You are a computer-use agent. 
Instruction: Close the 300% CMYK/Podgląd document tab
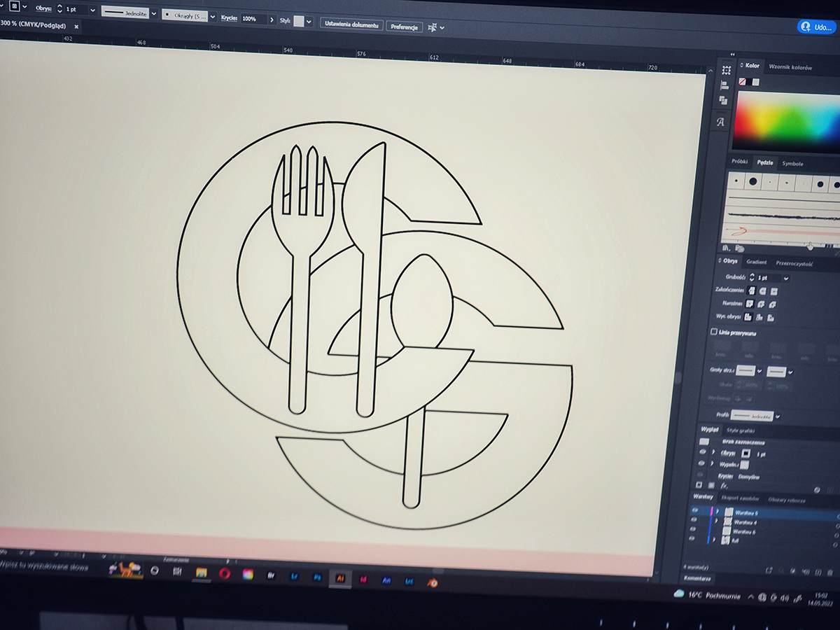click(76, 27)
